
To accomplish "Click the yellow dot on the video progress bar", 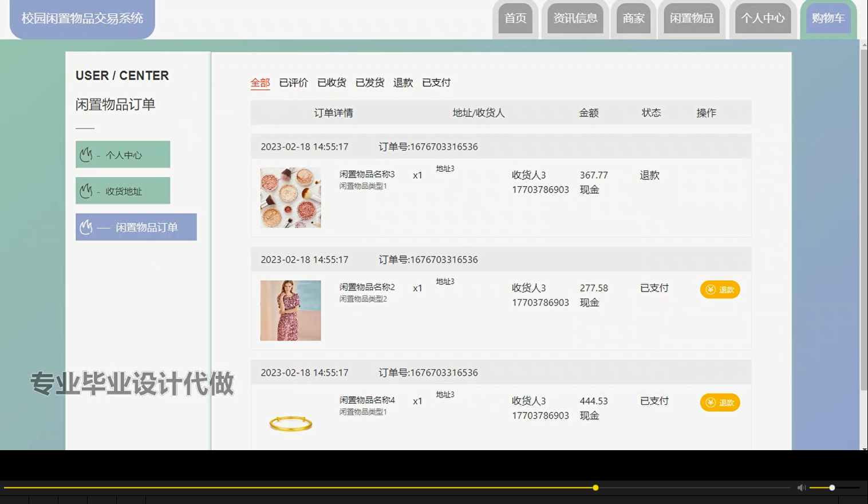I will click(595, 487).
